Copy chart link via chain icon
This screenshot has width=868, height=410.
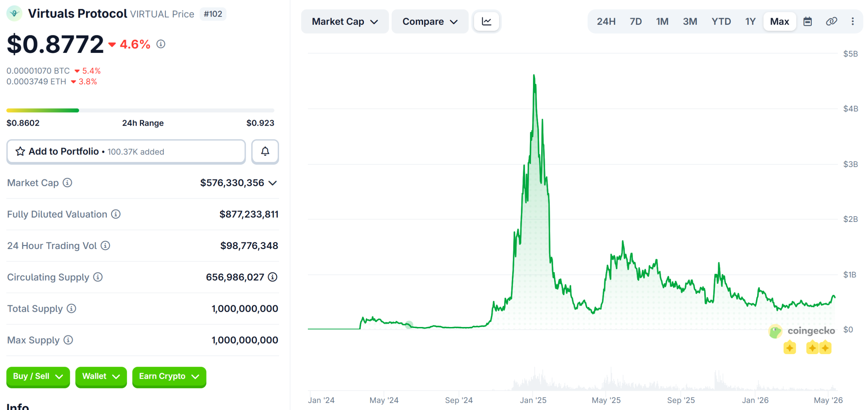pyautogui.click(x=831, y=21)
